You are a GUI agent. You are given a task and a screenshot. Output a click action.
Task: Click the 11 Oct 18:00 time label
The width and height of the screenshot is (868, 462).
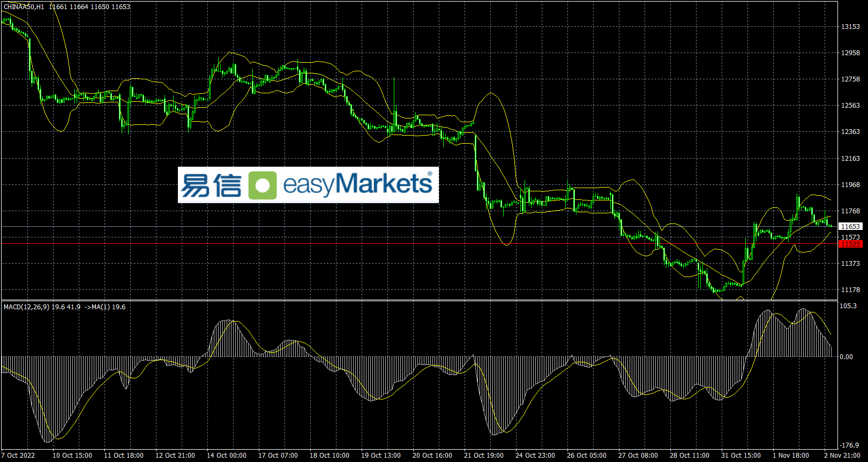124,456
